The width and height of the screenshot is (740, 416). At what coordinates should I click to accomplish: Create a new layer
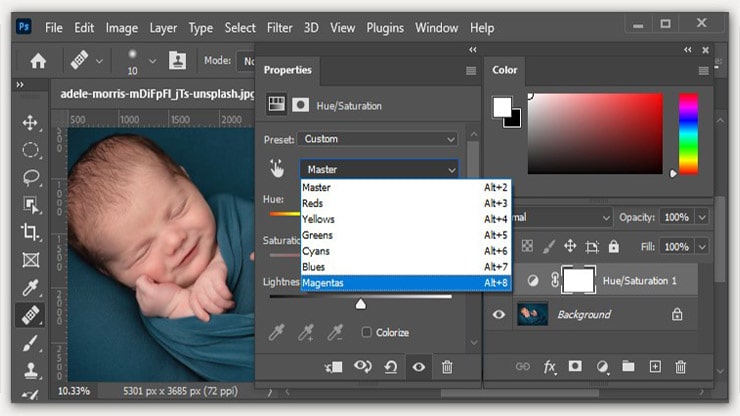click(655, 366)
